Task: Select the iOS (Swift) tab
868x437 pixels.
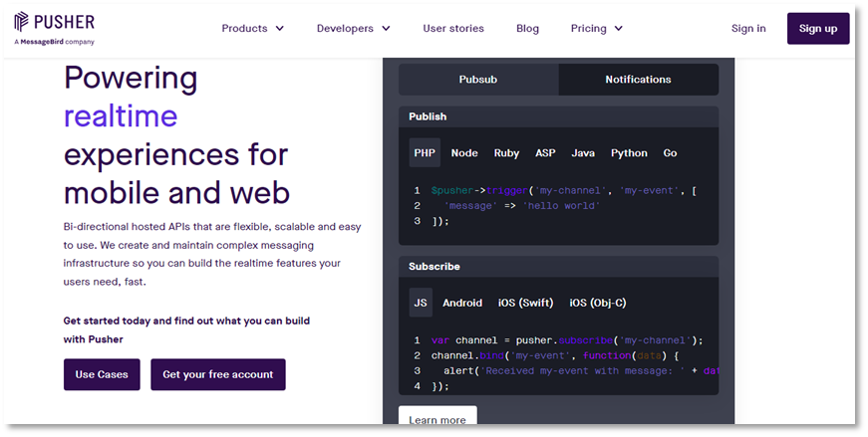Action: click(x=526, y=303)
